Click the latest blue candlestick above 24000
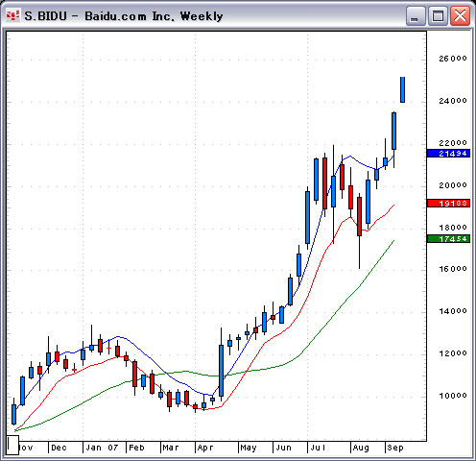The width and height of the screenshot is (476, 461). coord(402,89)
